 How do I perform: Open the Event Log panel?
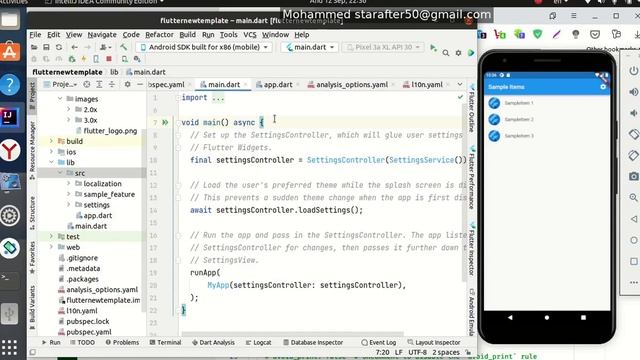[x=379, y=342]
